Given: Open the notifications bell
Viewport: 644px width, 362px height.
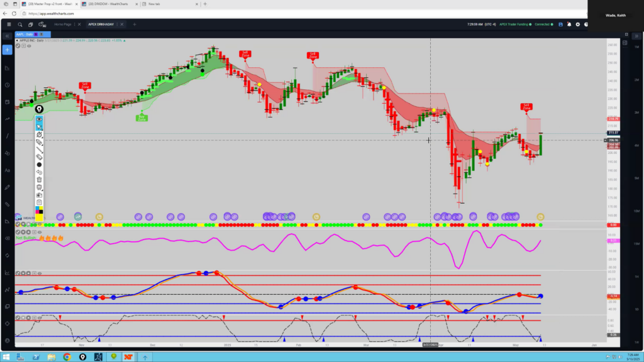Looking at the screenshot, I should (x=569, y=25).
